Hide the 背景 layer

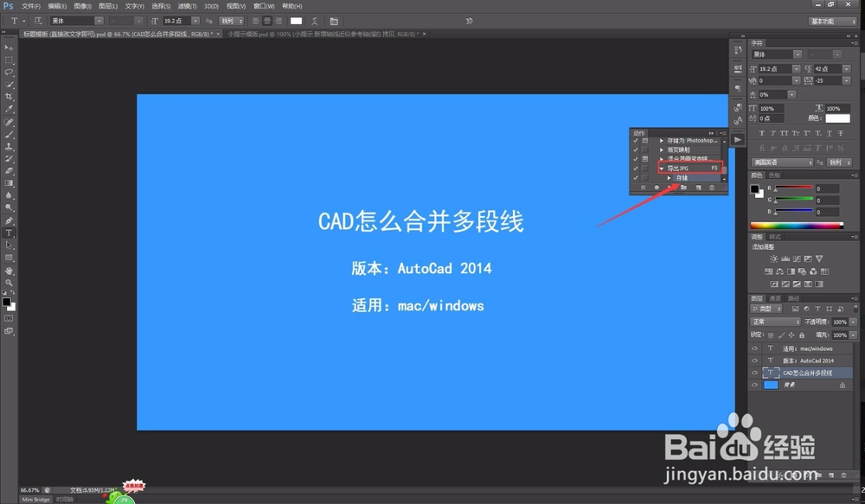pos(754,385)
